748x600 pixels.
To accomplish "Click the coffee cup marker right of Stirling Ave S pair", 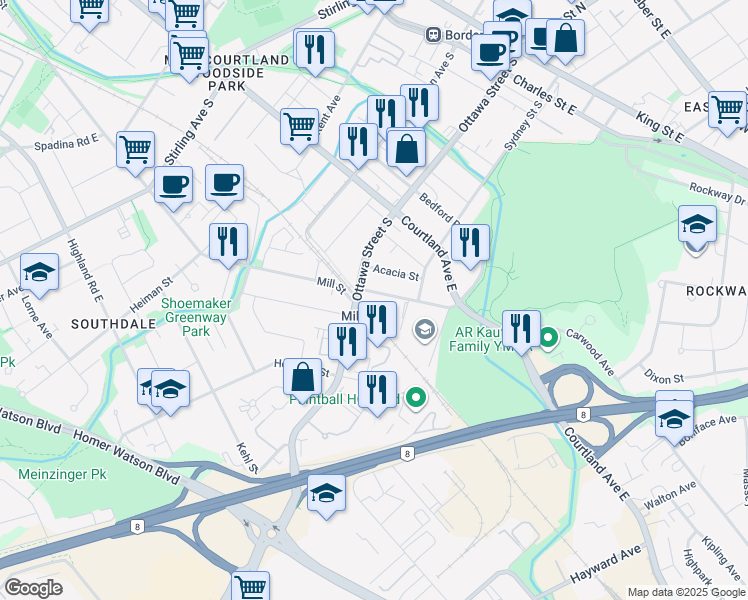I will 225,183.
